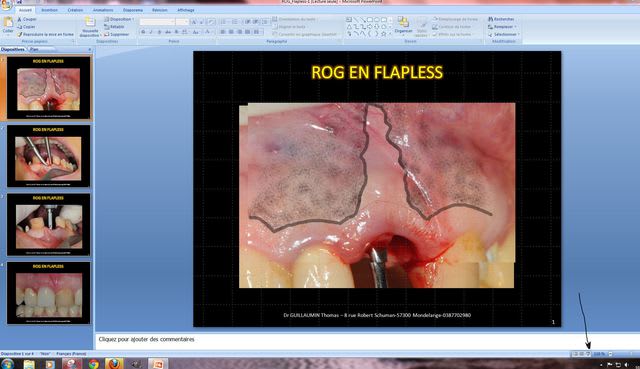Switch to the Insertion ribbon tab
Image resolution: width=640 pixels, height=369 pixels.
[x=49, y=10]
